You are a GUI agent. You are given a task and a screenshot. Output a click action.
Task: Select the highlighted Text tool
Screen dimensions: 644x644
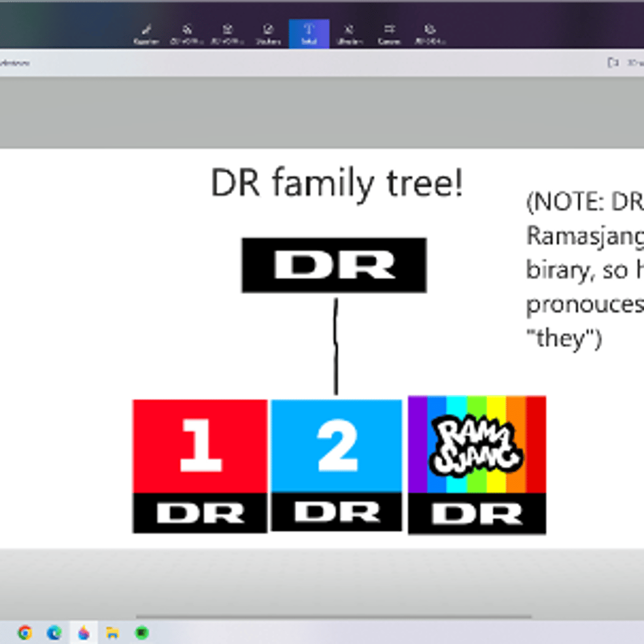pos(309,34)
